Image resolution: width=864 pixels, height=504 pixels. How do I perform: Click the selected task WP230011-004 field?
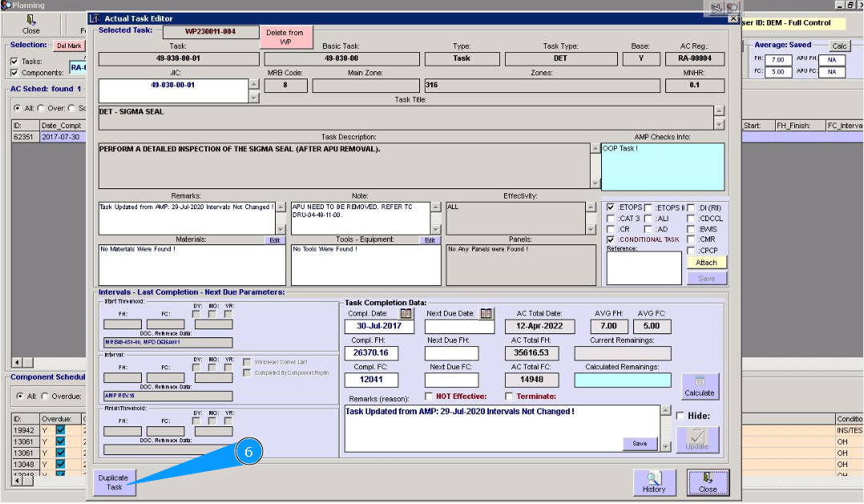click(211, 31)
